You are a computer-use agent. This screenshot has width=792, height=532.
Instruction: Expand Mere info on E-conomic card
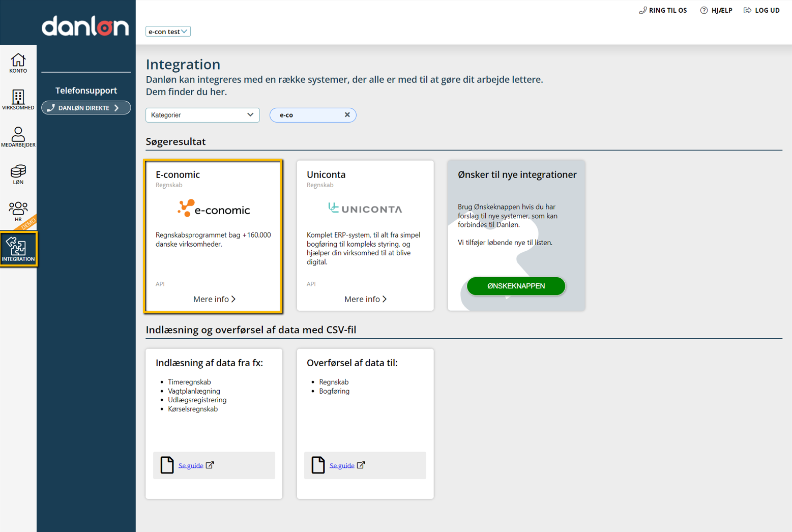click(x=214, y=299)
